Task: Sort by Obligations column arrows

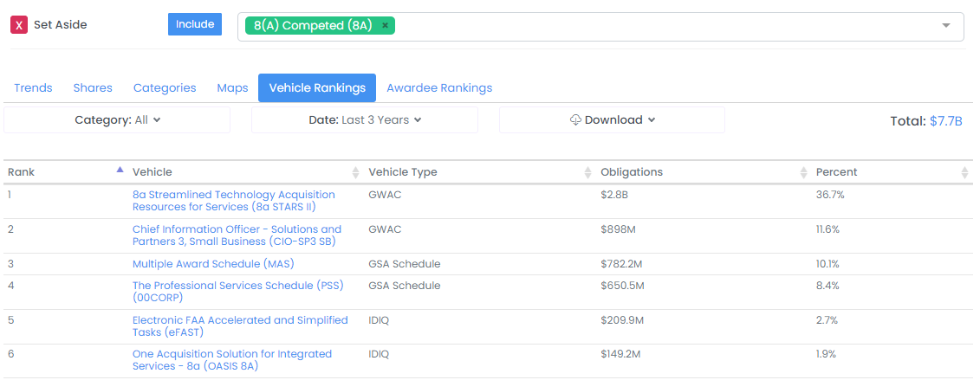Action: tap(804, 172)
